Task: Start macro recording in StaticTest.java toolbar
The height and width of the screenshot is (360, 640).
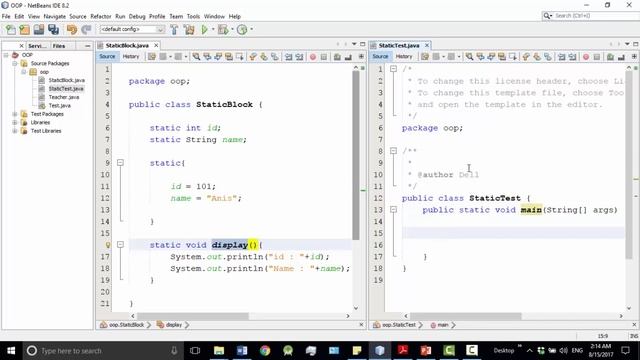Action: point(586,57)
